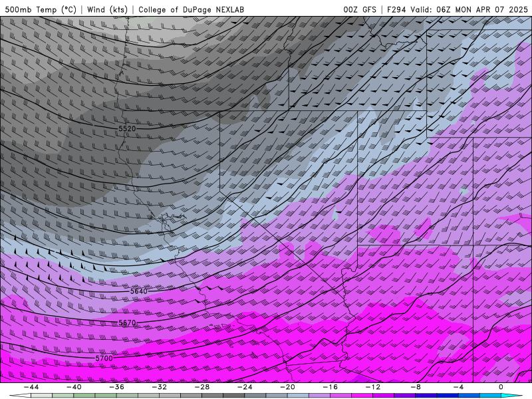Image resolution: width=532 pixels, height=399 pixels.
Task: Select the -16 colorbar tick label
Action: click(x=330, y=387)
